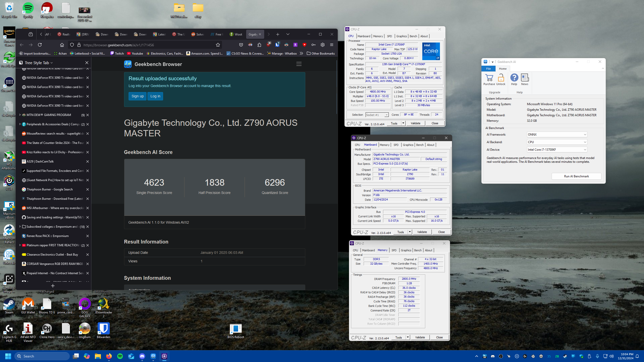This screenshot has height=362, width=644.
Task: Open the Other Bookmarks folder
Action: point(321,53)
